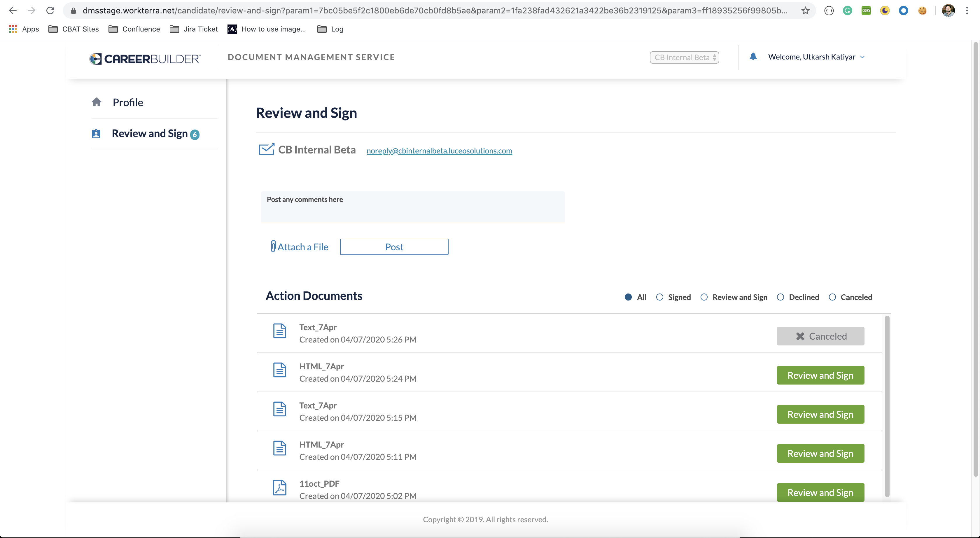This screenshot has height=538, width=980.
Task: Open the cookie extension icon
Action: click(922, 11)
